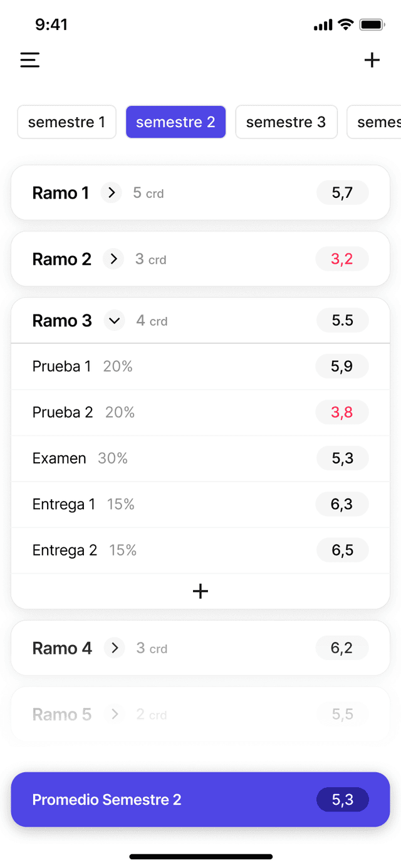Tap the Wi-Fi icon in status bar
This screenshot has height=868, width=401.
[345, 24]
